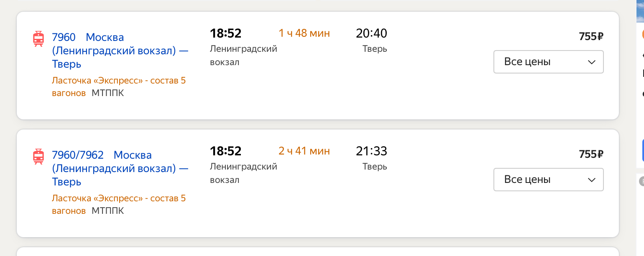The image size is (644, 256).
Task: Click the 21:33 arrival time
Action: pyautogui.click(x=371, y=151)
